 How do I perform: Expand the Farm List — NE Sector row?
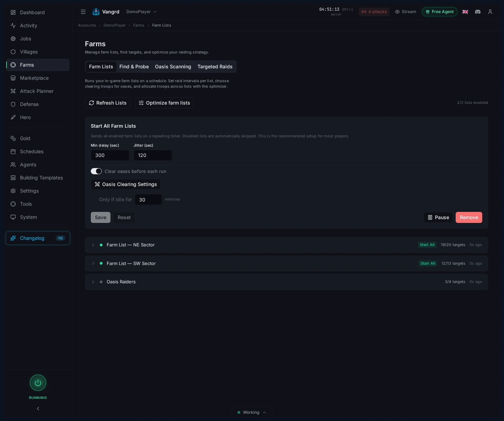point(93,245)
